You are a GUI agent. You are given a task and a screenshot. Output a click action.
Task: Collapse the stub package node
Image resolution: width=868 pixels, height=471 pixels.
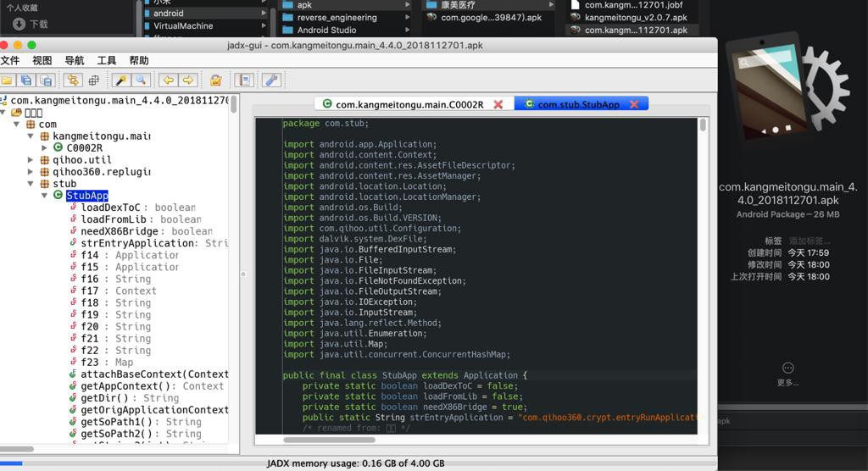pos(31,184)
